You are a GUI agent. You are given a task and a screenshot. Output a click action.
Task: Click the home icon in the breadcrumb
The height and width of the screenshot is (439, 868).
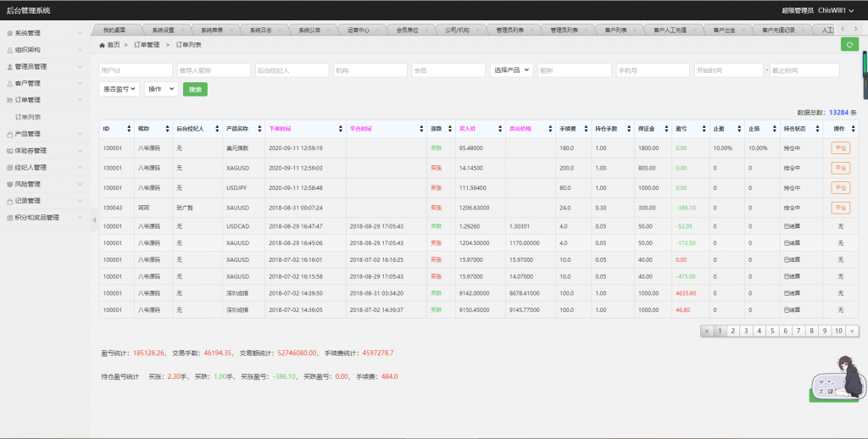pyautogui.click(x=103, y=44)
